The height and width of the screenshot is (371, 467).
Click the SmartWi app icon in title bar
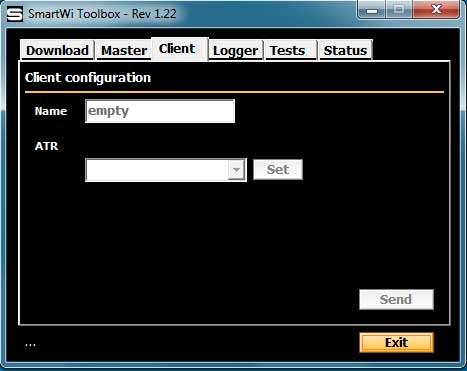pyautogui.click(x=15, y=14)
